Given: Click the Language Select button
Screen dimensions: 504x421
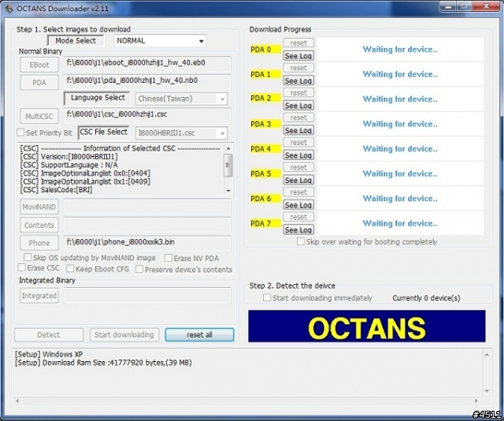Looking at the screenshot, I should point(97,98).
